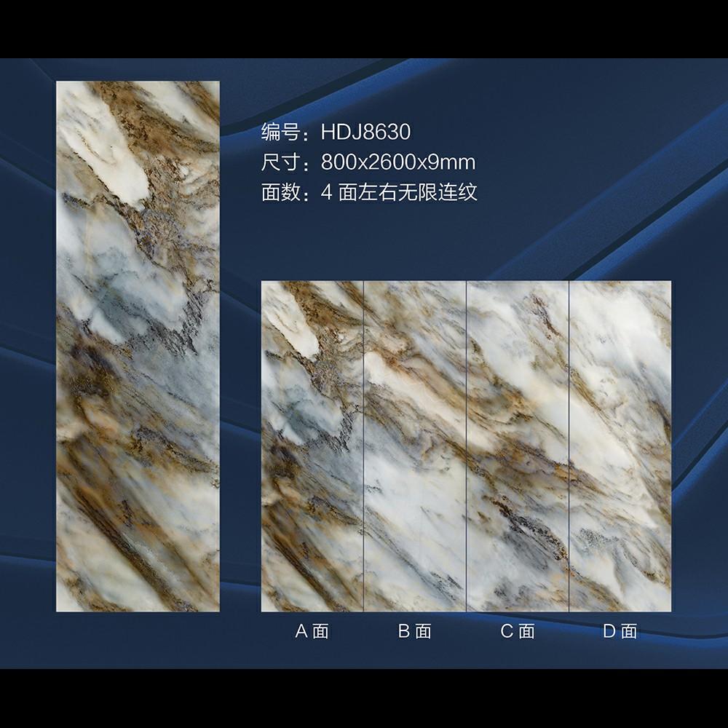The width and height of the screenshot is (728, 728).
Task: Select the D面 marble panel
Action: (x=620, y=446)
